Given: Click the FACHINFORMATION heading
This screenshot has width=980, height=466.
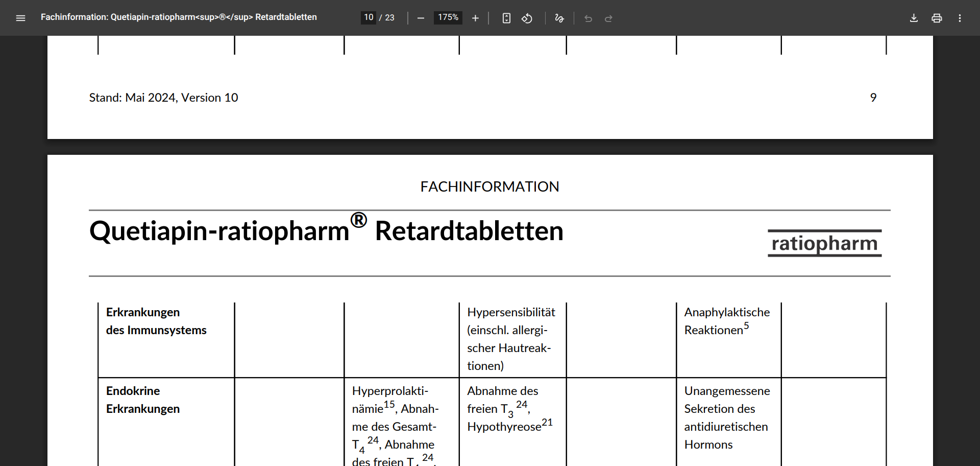Looking at the screenshot, I should point(489,187).
